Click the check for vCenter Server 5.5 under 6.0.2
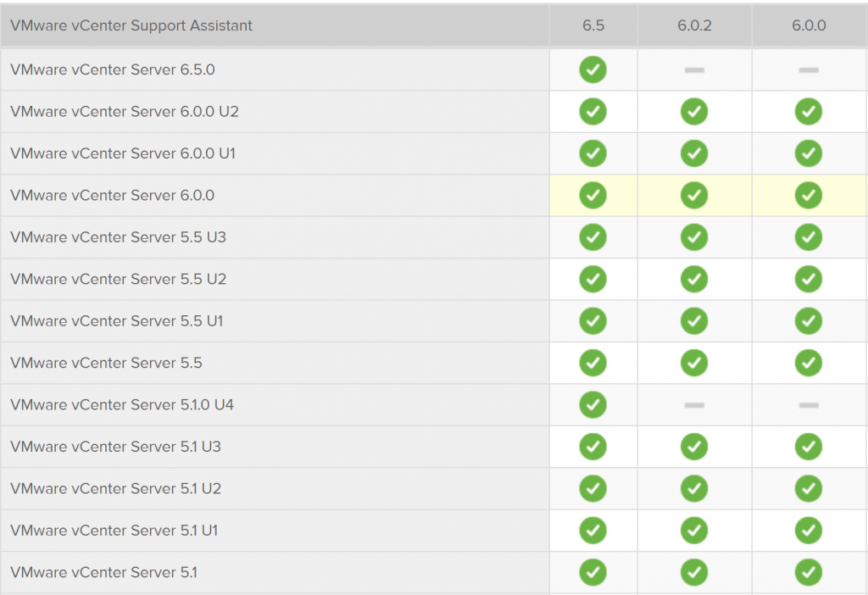The width and height of the screenshot is (868, 595). point(694,363)
